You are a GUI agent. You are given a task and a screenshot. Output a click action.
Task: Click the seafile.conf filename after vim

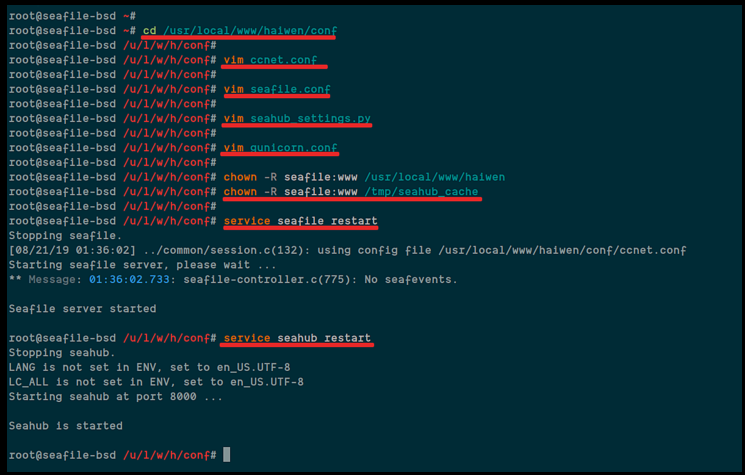290,89
